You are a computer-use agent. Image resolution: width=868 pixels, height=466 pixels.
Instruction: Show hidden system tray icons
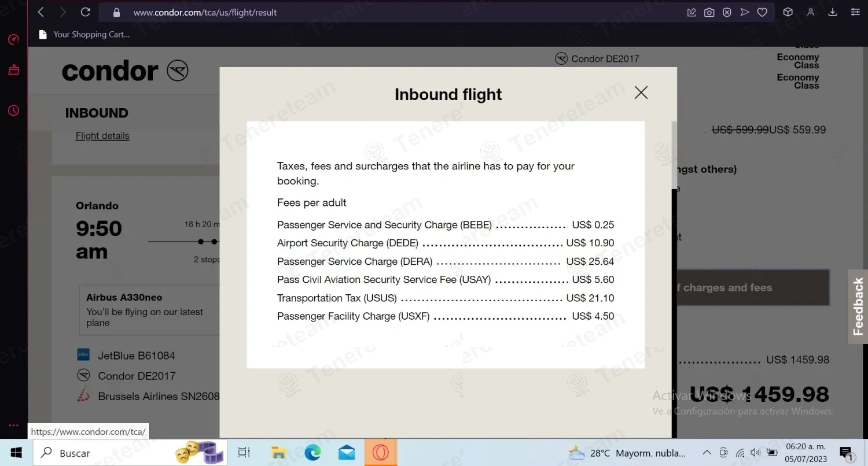[x=707, y=453]
